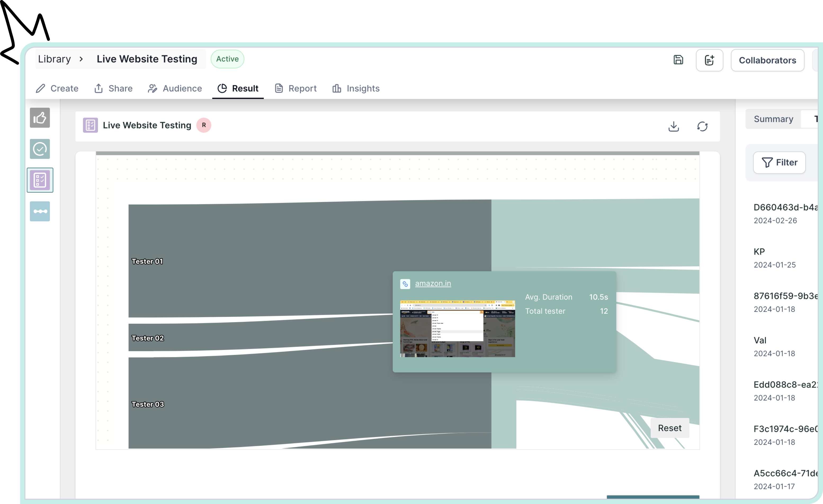This screenshot has width=823, height=504.
Task: Open the Create tab
Action: [x=57, y=88]
